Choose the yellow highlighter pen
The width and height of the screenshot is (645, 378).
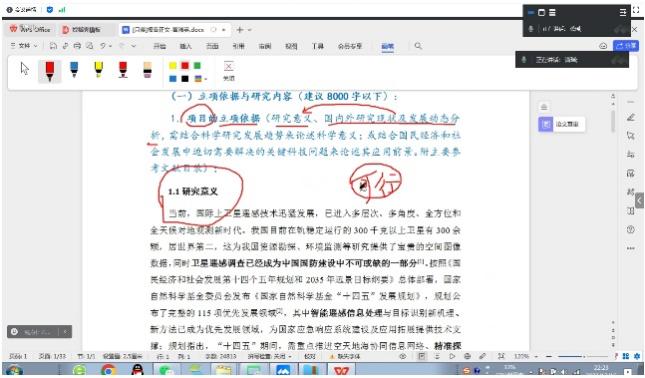click(x=98, y=69)
